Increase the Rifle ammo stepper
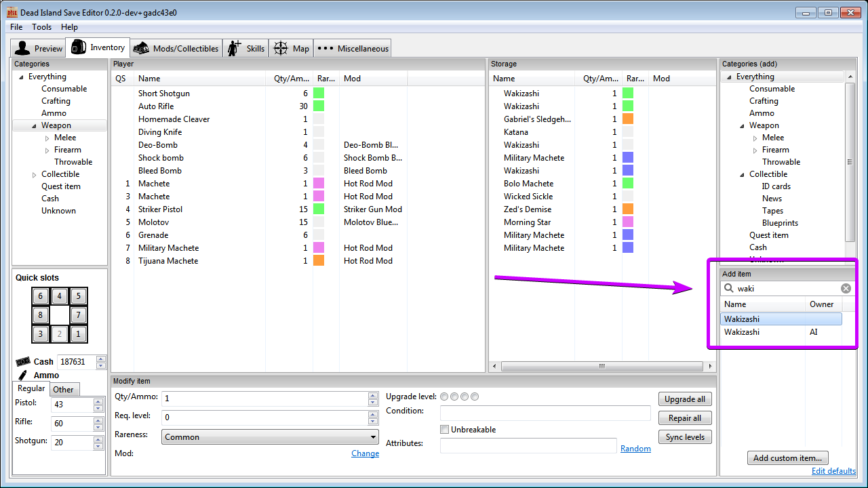The image size is (868, 488). tap(98, 420)
